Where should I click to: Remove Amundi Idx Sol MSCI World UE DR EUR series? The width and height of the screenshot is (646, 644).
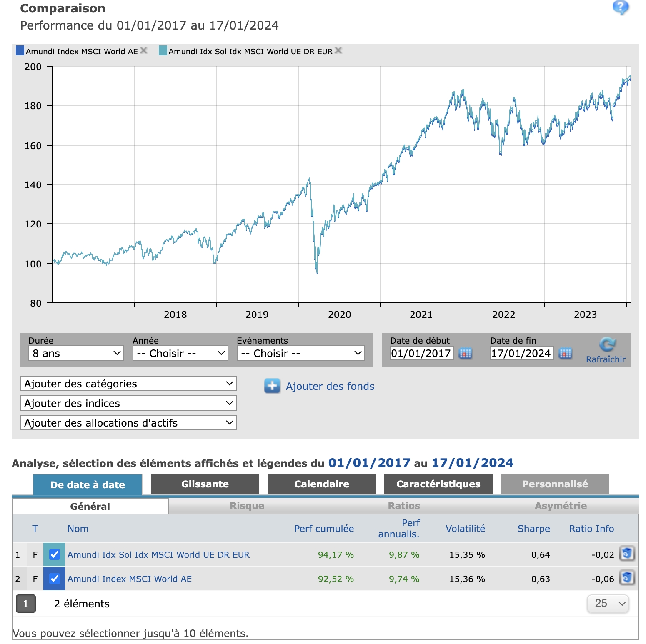338,50
